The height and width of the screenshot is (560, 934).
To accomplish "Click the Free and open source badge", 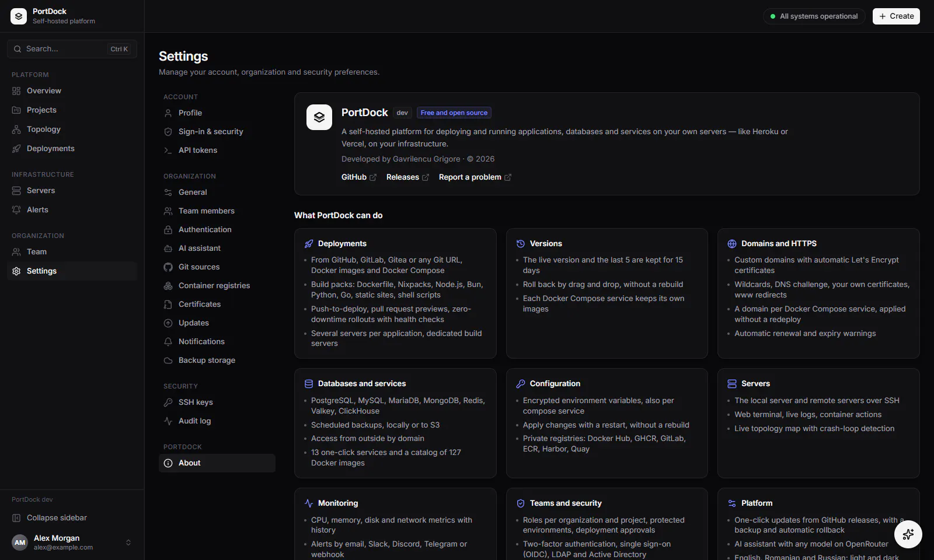I will click(x=454, y=113).
